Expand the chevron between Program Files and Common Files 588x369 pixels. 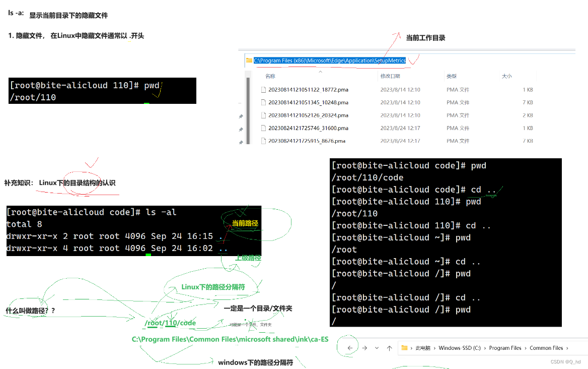pos(526,348)
